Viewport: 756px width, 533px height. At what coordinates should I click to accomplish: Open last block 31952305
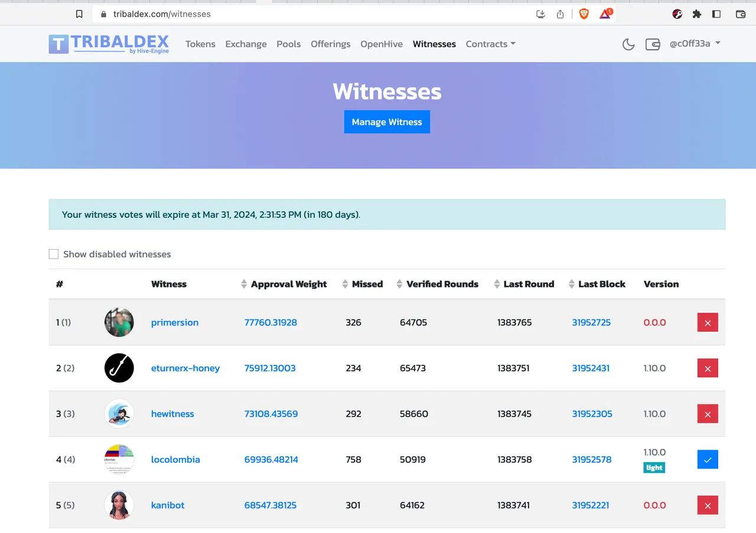(x=592, y=414)
